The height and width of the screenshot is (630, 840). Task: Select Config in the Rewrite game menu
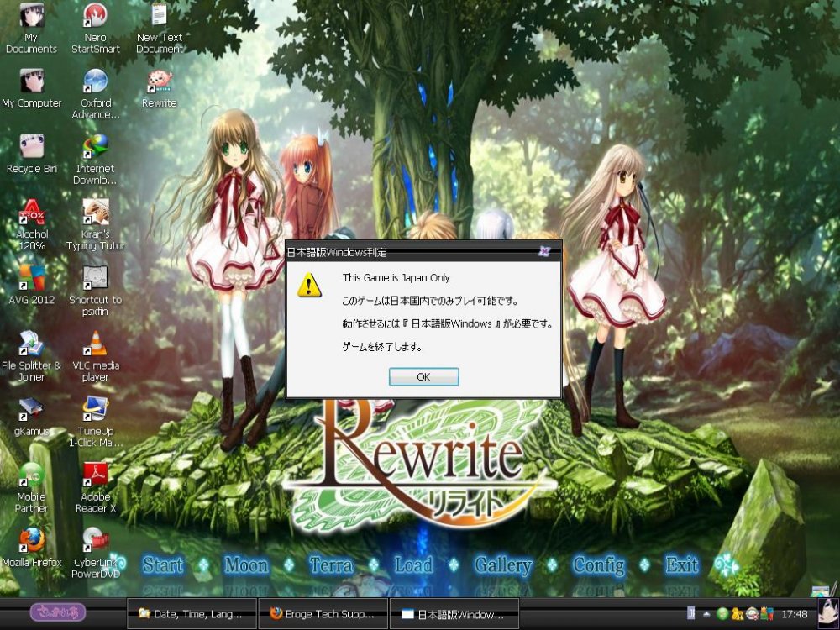click(x=599, y=565)
